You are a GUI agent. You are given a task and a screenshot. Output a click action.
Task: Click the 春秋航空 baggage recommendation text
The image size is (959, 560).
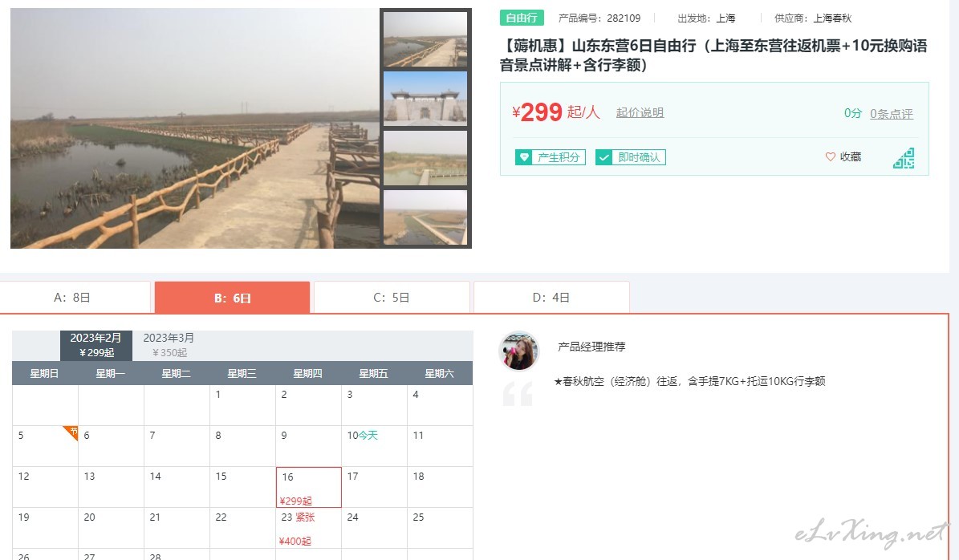(x=689, y=381)
